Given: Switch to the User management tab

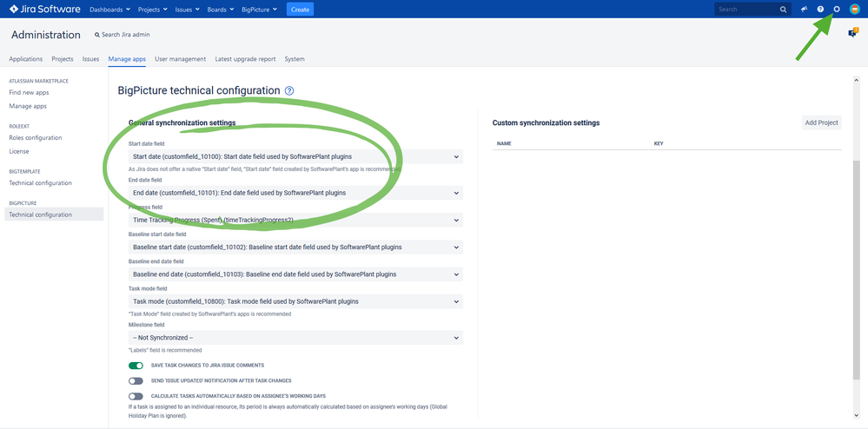Looking at the screenshot, I should click(181, 59).
